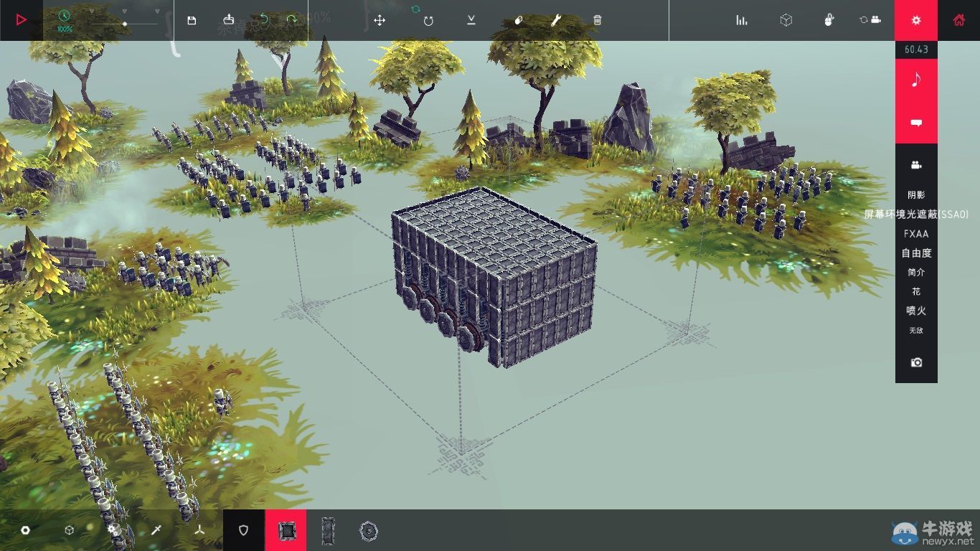Toggle the 自由度 option
This screenshot has height=551, width=980.
coord(916,253)
